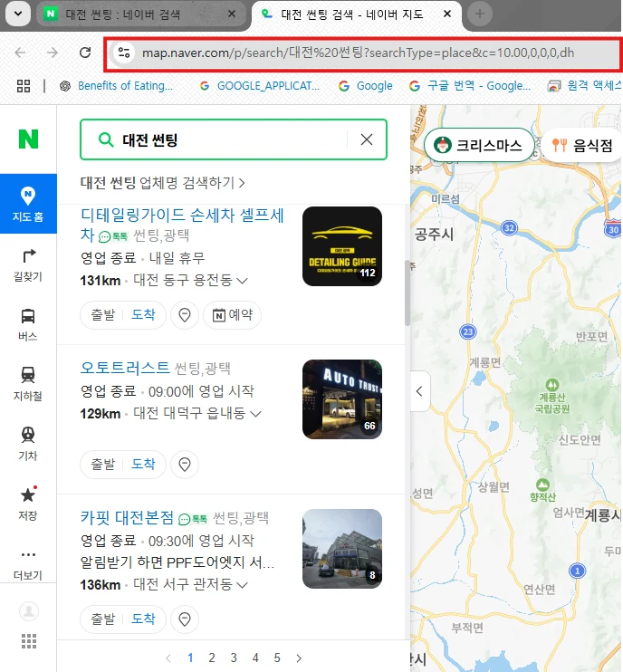Viewport: 623px width, 672px height.
Task: Open the 원격 액세스 bookmark
Action: point(584,86)
